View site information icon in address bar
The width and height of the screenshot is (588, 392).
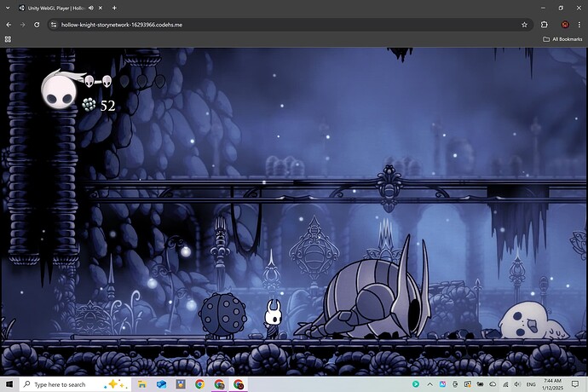point(54,25)
